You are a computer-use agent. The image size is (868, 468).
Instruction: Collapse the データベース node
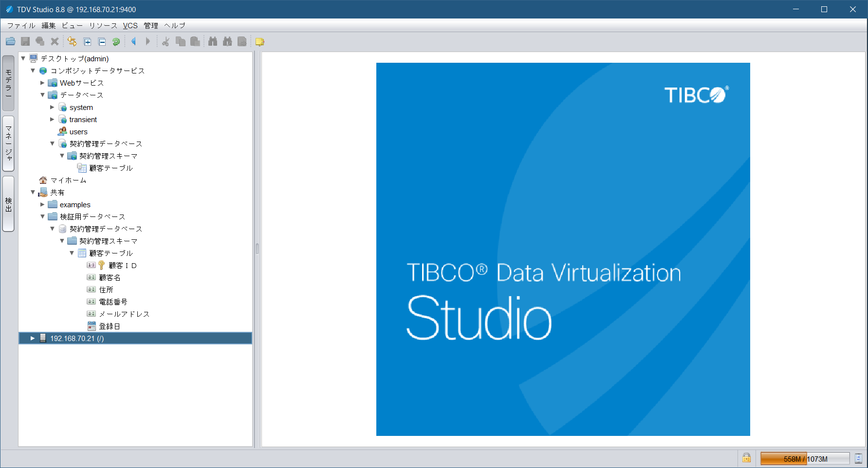tap(42, 95)
